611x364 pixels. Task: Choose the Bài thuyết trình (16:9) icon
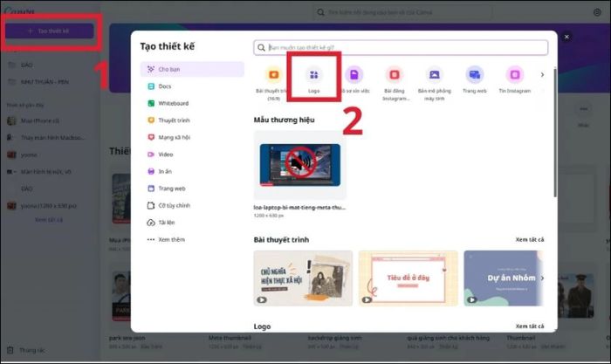(x=273, y=75)
